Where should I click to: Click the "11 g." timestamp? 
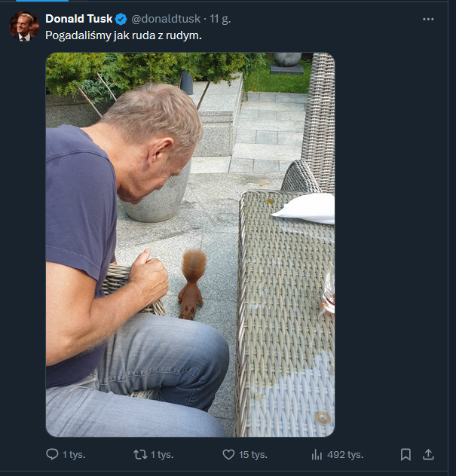(x=220, y=19)
